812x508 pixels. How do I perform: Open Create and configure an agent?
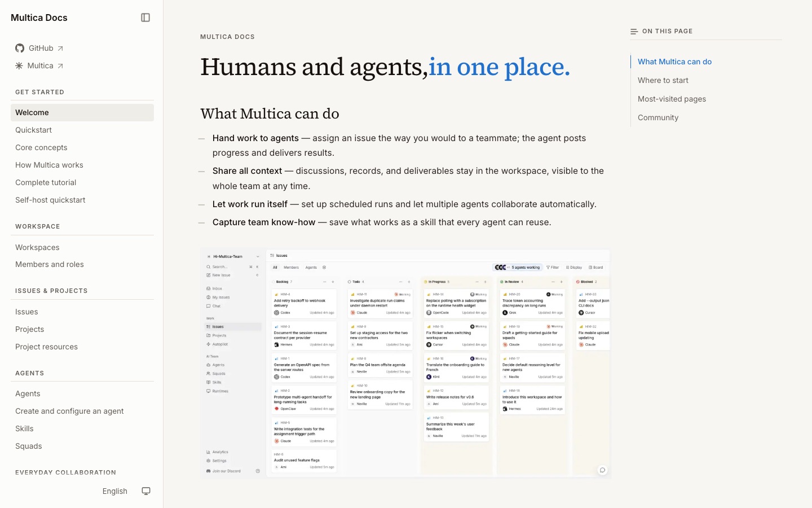82,411
